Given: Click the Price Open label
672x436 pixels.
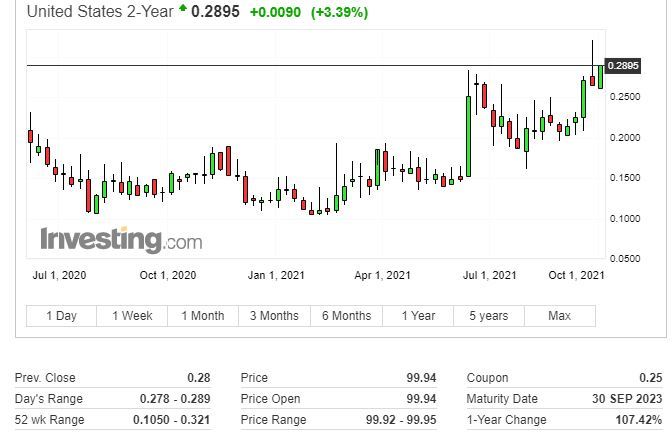Looking at the screenshot, I should [x=270, y=399].
